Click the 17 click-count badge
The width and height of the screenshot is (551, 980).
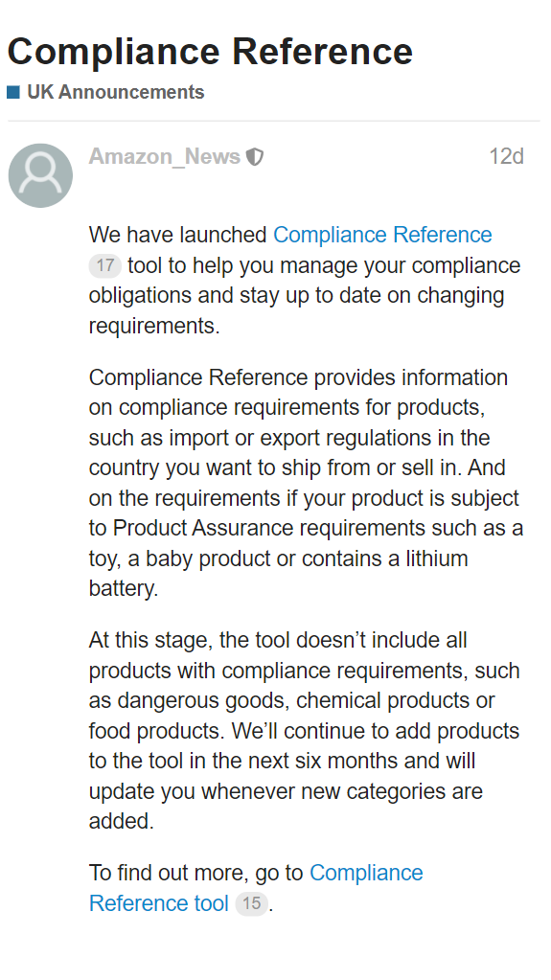pyautogui.click(x=104, y=265)
